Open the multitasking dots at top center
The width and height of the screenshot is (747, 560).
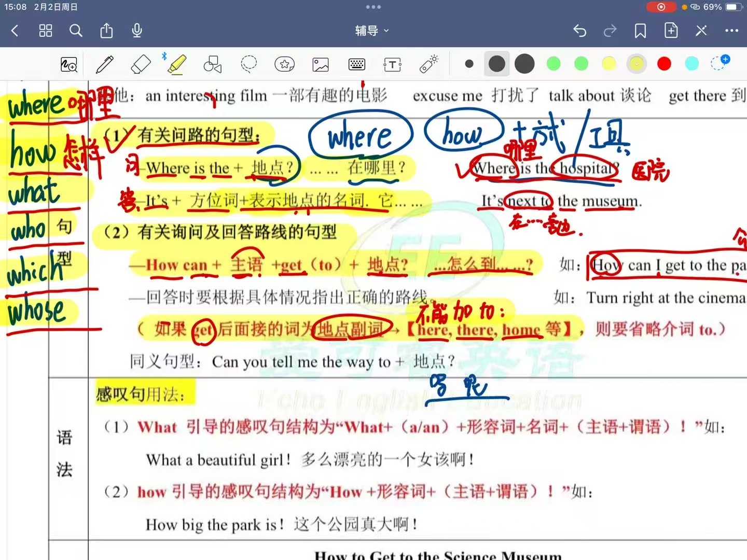pos(373,7)
